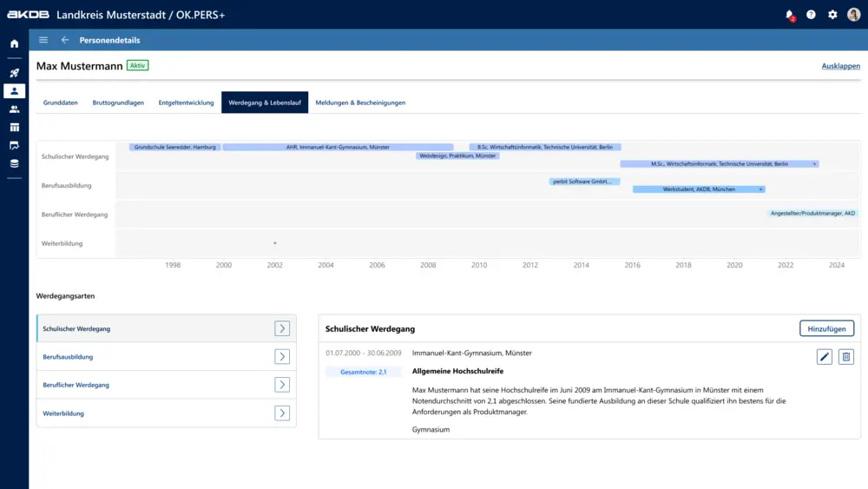Image resolution: width=868 pixels, height=489 pixels.
Task: Expand the Weiterbildung chevron
Action: pos(282,413)
